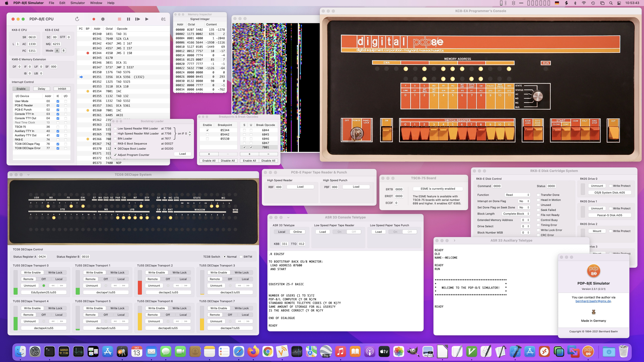The width and height of the screenshot is (644, 362).
Task: Click the on IF stepper in Bootstrap Loader
Action: (190, 134)
